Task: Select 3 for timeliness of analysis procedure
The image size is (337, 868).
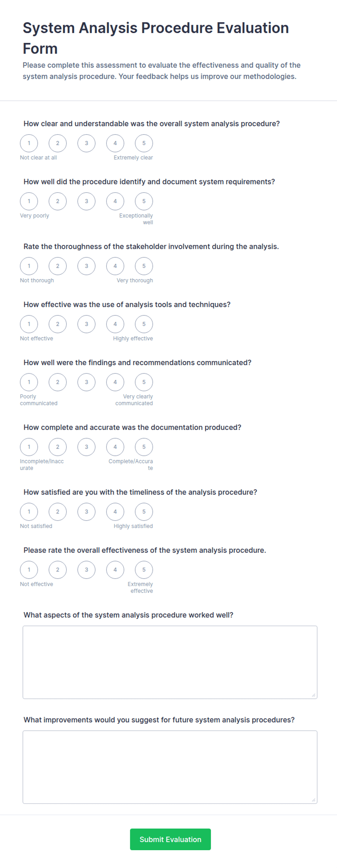Action: (x=86, y=512)
